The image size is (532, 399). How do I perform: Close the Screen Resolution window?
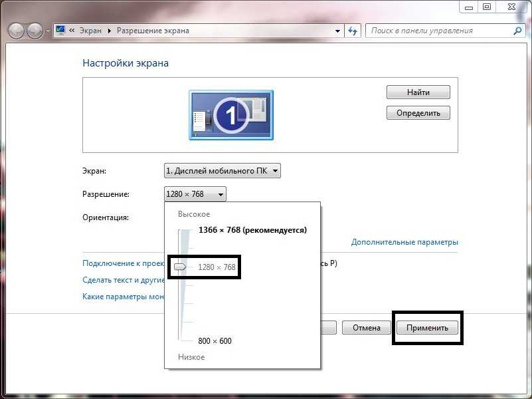(x=511, y=7)
